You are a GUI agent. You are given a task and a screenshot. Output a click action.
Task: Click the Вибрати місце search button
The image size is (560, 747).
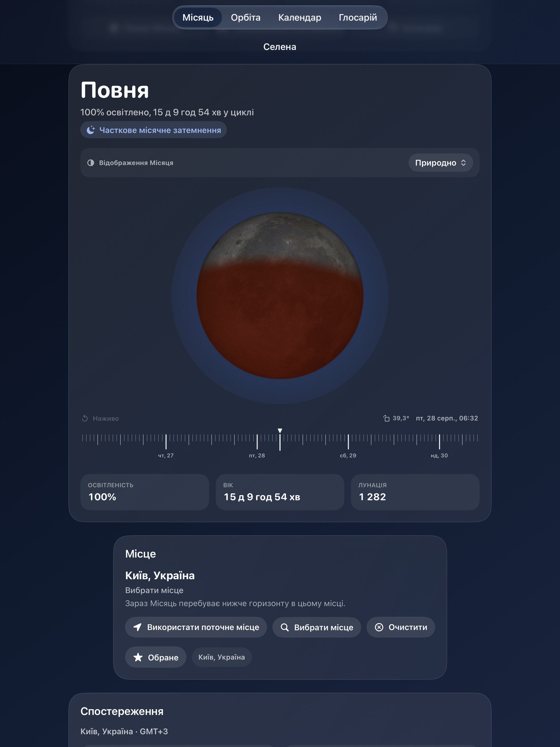(x=317, y=627)
